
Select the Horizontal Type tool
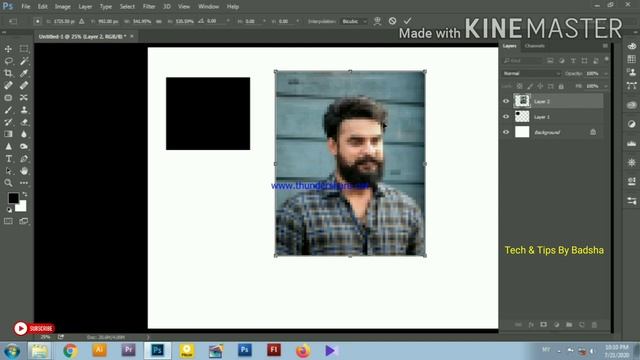click(x=8, y=159)
